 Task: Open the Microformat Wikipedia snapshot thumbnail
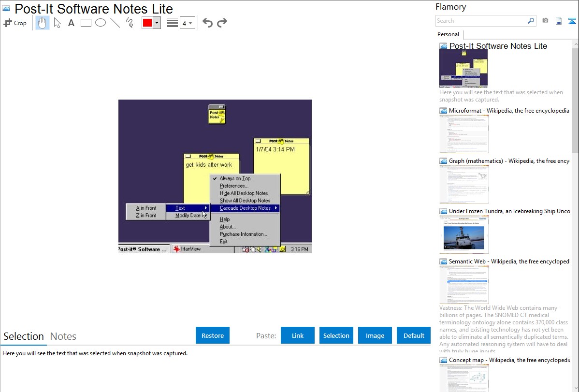pos(464,134)
